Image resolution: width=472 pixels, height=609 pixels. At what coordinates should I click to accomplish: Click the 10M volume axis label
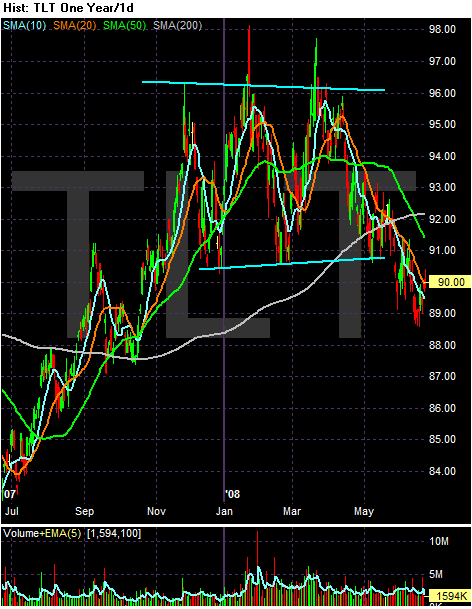point(439,541)
